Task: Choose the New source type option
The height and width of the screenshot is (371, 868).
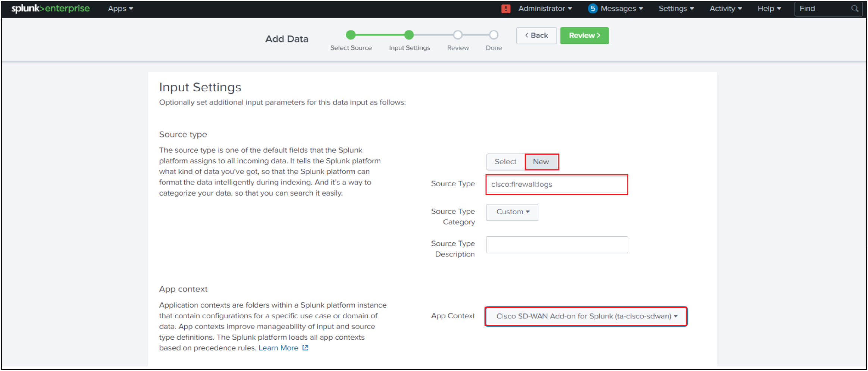Action: (541, 162)
